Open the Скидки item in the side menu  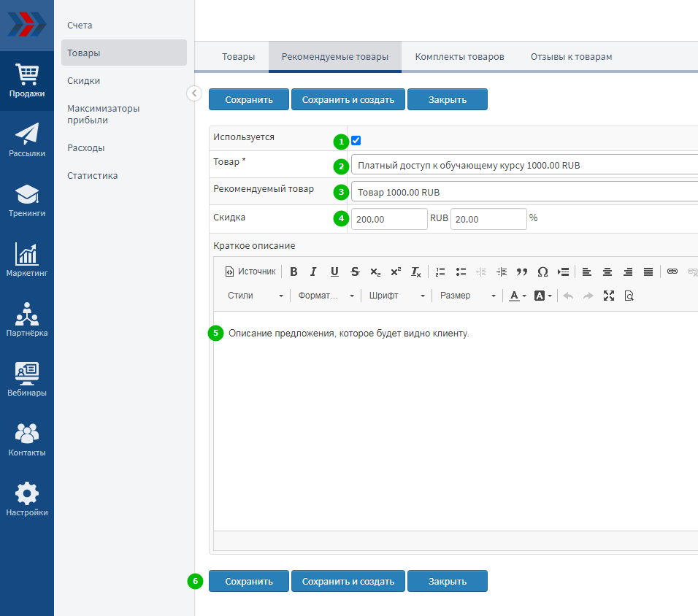[x=84, y=81]
